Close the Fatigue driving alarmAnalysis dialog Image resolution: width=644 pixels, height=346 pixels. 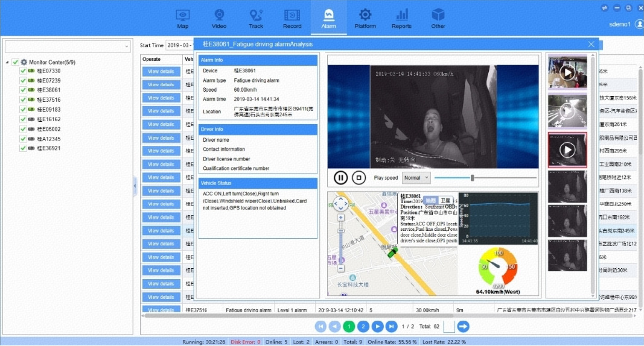pos(591,44)
